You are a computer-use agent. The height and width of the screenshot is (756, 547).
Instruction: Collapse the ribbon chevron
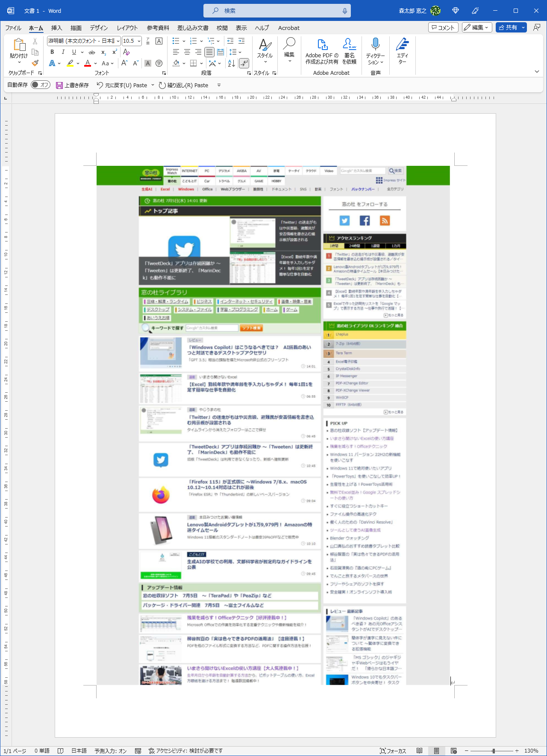537,71
